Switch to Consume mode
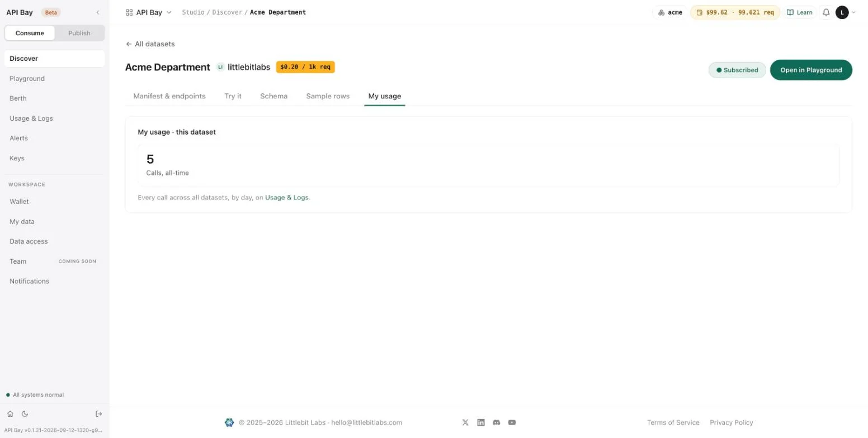Image resolution: width=868 pixels, height=438 pixels. coord(30,33)
